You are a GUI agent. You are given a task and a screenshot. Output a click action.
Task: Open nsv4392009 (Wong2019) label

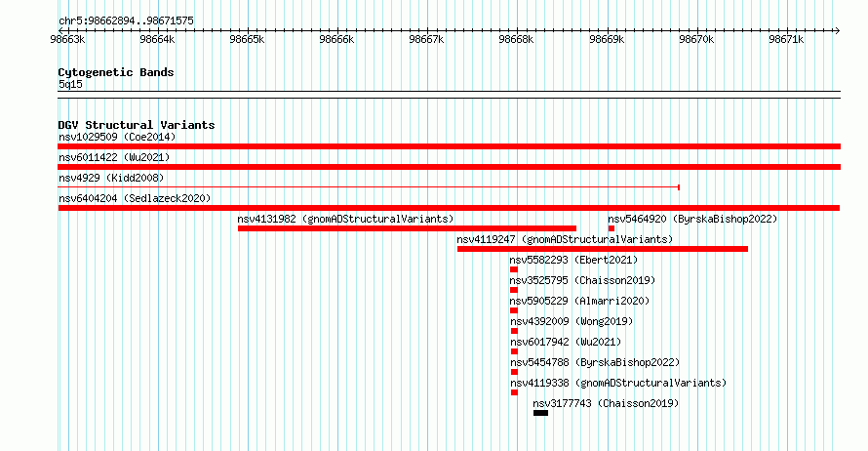click(572, 321)
